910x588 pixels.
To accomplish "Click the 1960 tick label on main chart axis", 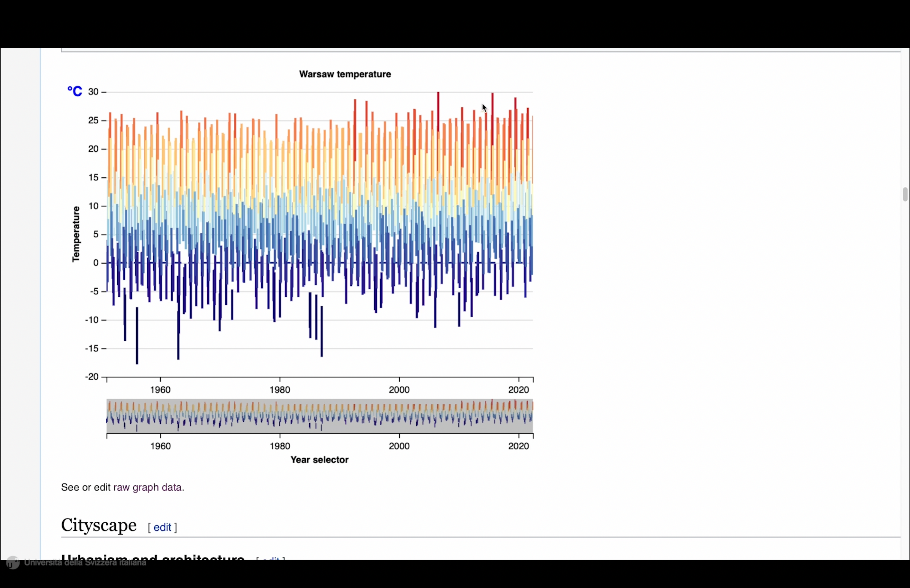I will 160,390.
